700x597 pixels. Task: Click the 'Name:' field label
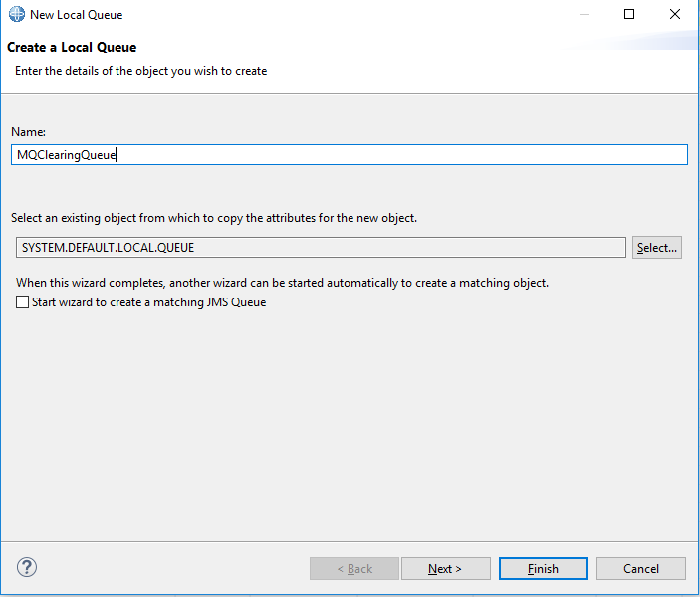coord(29,132)
